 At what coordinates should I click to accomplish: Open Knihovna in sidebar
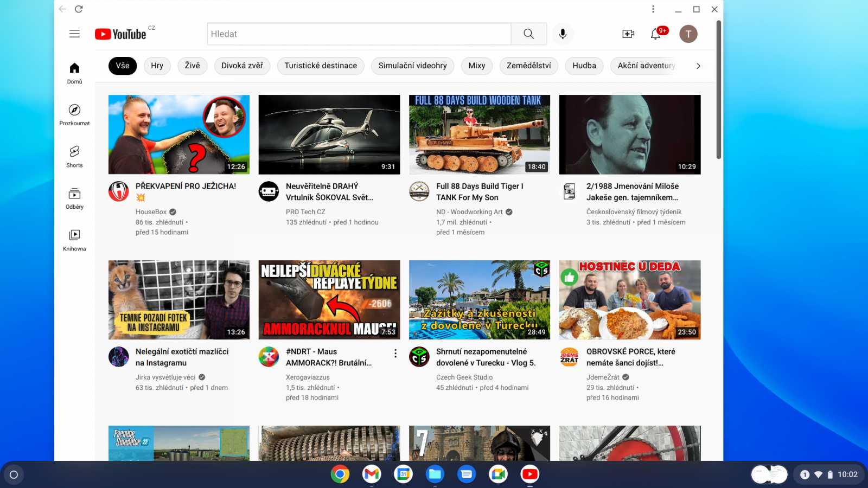[x=74, y=240]
